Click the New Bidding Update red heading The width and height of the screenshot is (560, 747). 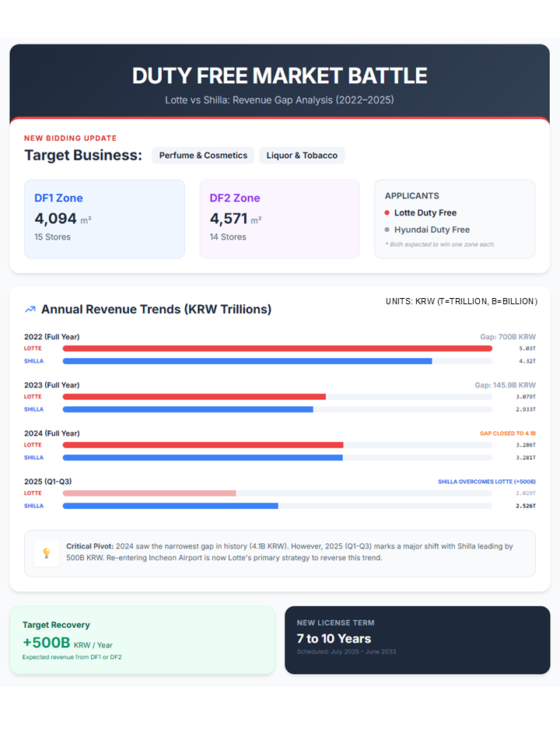[x=70, y=138]
